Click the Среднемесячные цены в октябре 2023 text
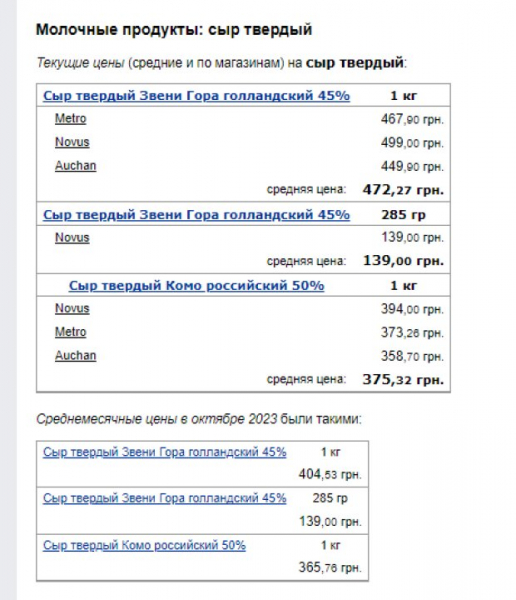The width and height of the screenshot is (516, 600). click(x=157, y=419)
